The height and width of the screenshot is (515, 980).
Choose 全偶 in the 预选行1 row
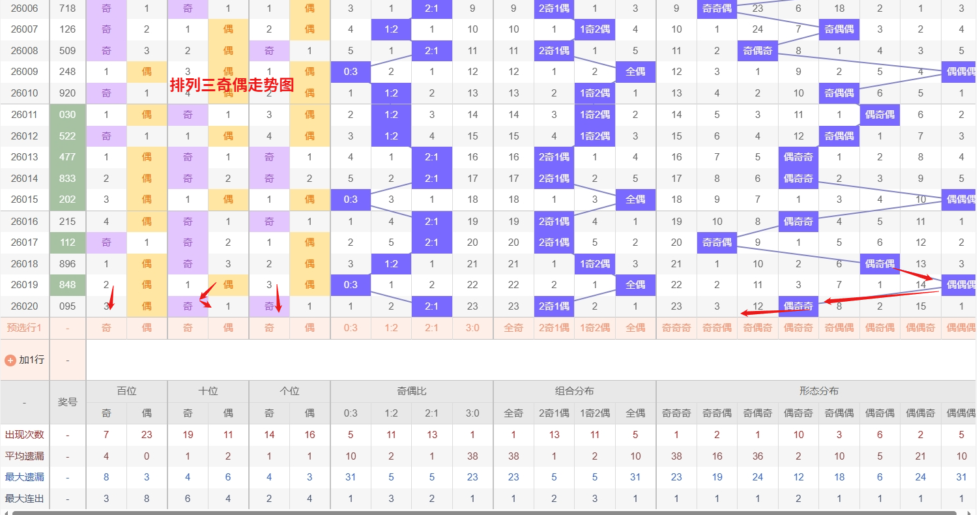635,328
